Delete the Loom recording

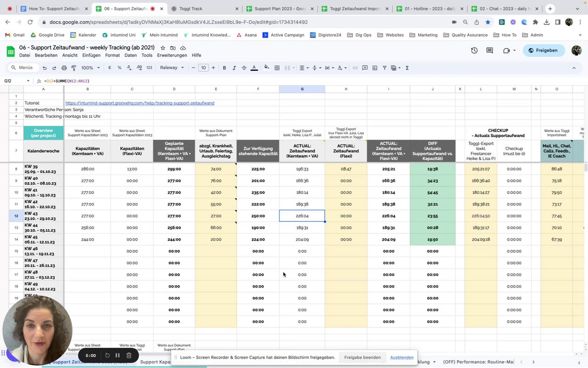(129, 355)
